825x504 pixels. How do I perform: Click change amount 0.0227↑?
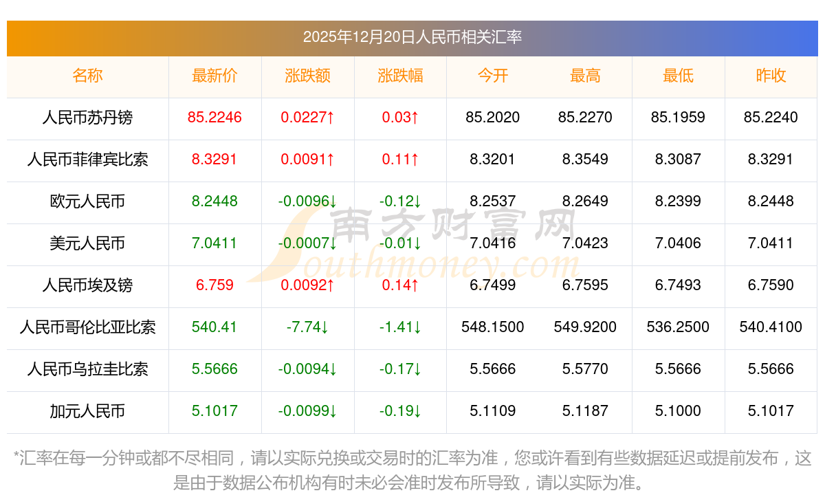point(307,118)
